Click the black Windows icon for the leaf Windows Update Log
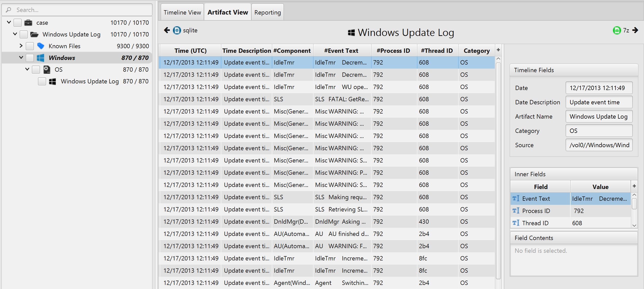 point(52,81)
